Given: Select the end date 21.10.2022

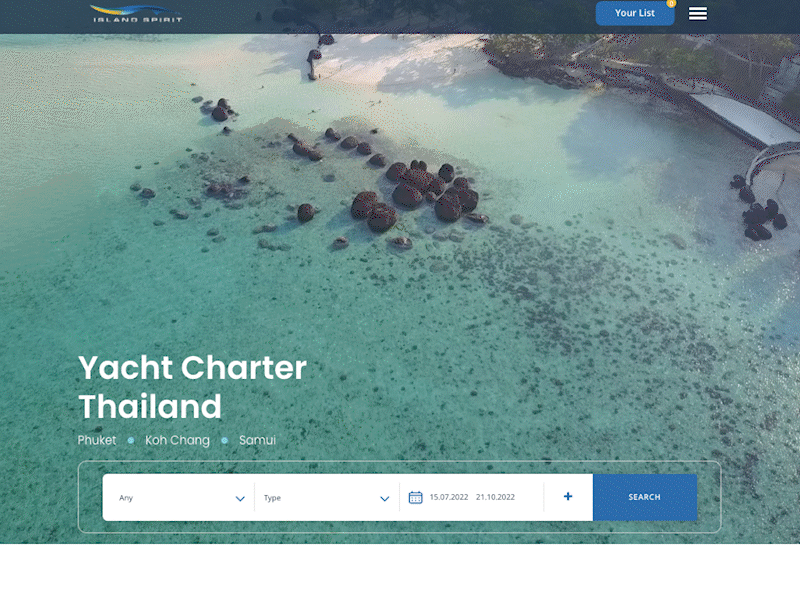Looking at the screenshot, I should pos(495,497).
